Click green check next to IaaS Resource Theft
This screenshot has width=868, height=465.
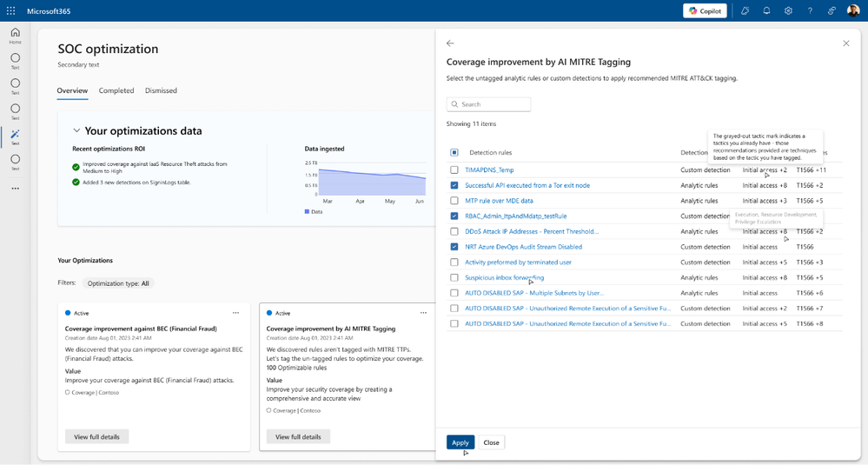76,167
